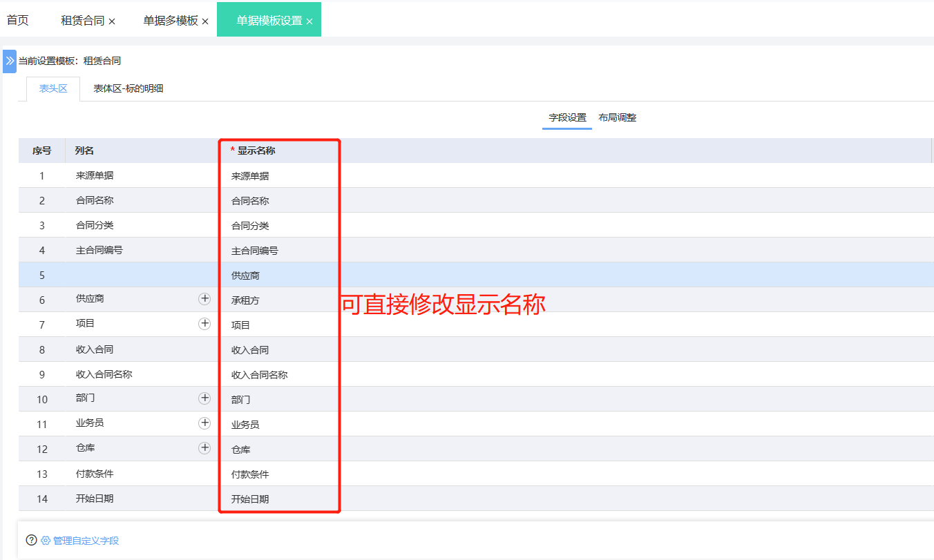934x560 pixels.
Task: Expand the left sidebar chevron arrow
Action: coord(10,61)
